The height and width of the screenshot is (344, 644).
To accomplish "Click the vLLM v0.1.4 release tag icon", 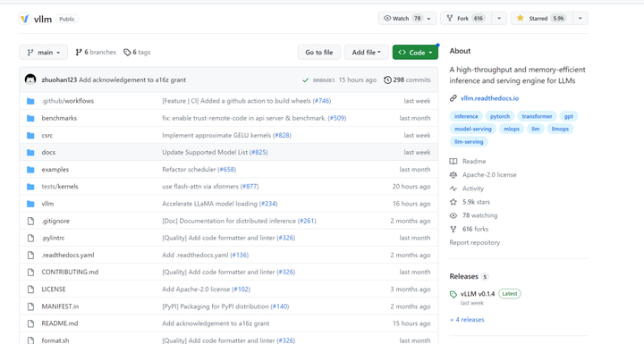I will [x=453, y=294].
